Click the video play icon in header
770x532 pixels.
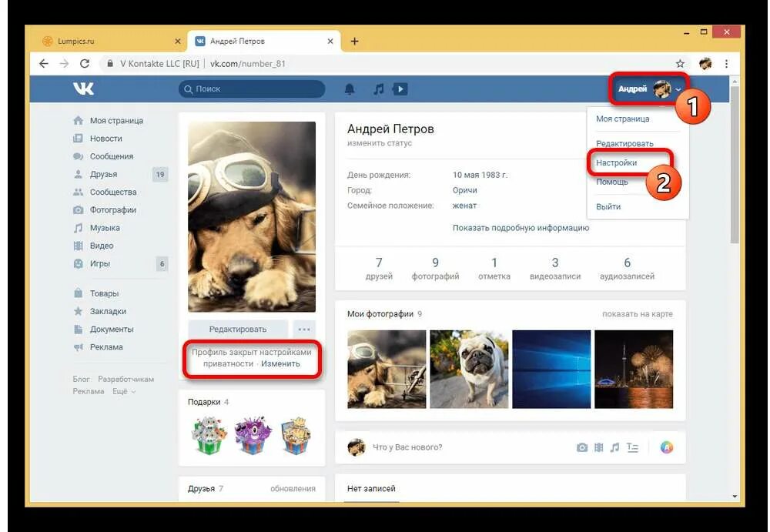(x=400, y=89)
